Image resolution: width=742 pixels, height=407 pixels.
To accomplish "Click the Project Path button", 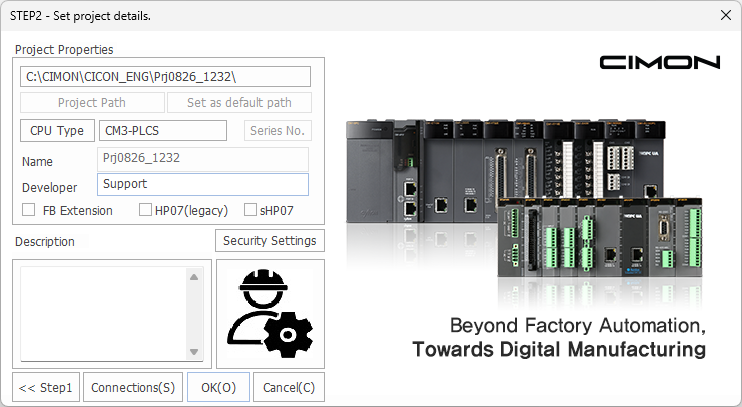I will coord(91,103).
